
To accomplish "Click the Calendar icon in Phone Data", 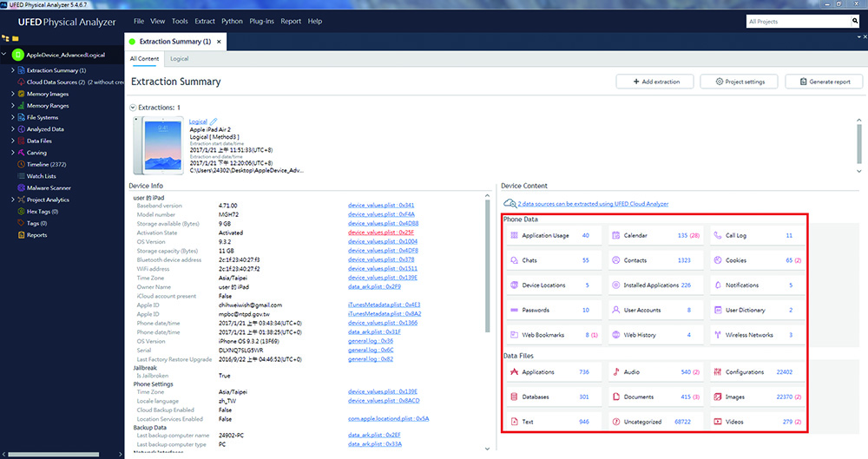I will point(615,235).
